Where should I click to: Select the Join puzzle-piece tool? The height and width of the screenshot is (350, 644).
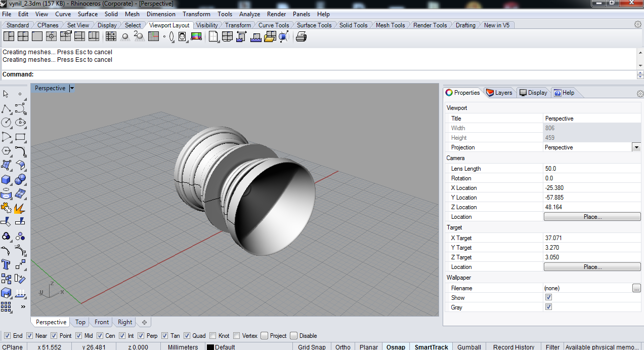(6, 208)
